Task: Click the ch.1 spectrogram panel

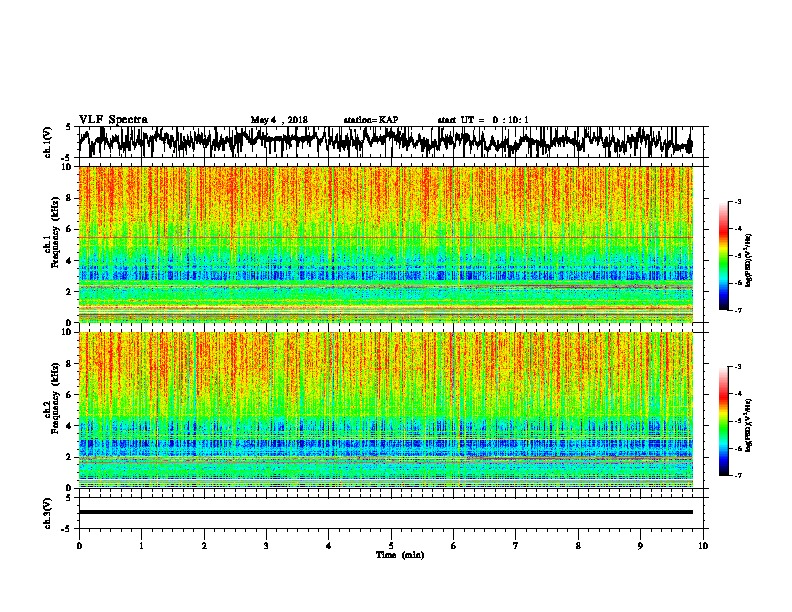Action: [386, 244]
